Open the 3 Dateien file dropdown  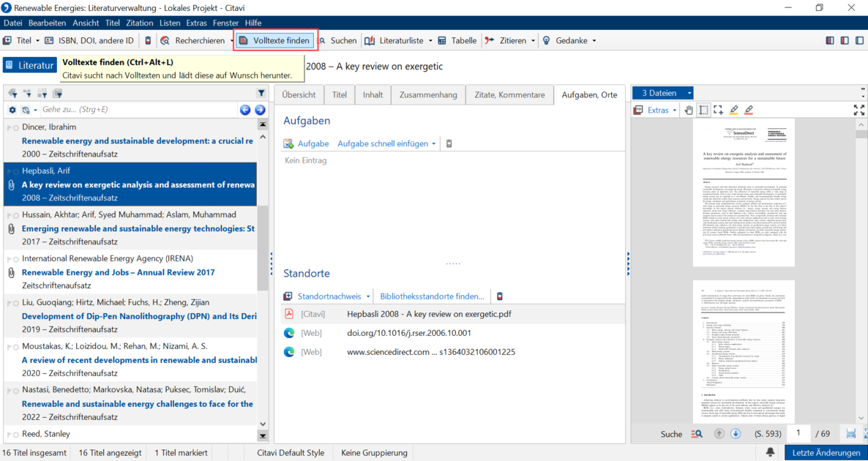(x=662, y=94)
